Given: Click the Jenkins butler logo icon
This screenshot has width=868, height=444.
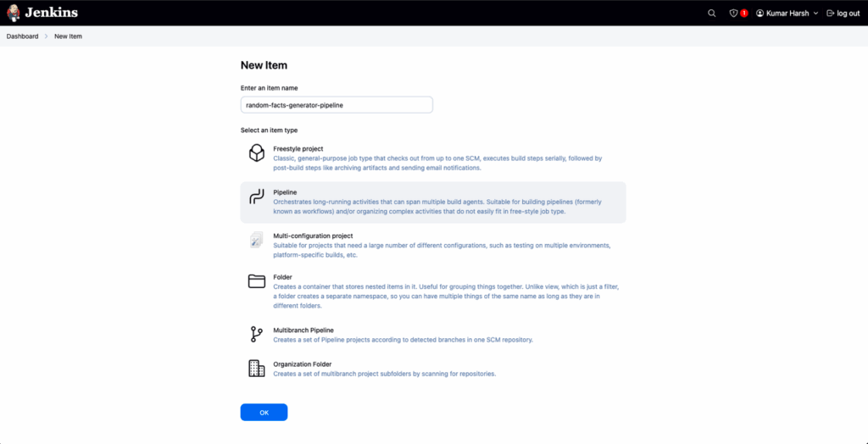Looking at the screenshot, I should pos(14,12).
